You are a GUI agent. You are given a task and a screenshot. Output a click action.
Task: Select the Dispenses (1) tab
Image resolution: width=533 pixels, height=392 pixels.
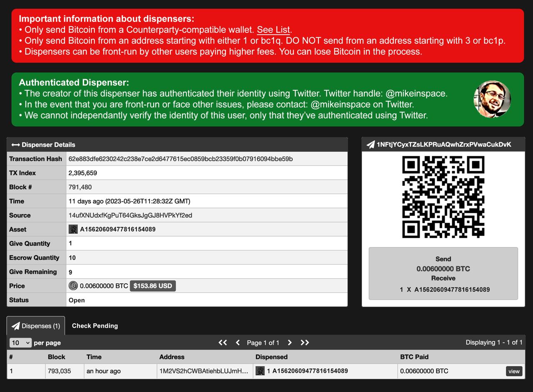pyautogui.click(x=36, y=326)
